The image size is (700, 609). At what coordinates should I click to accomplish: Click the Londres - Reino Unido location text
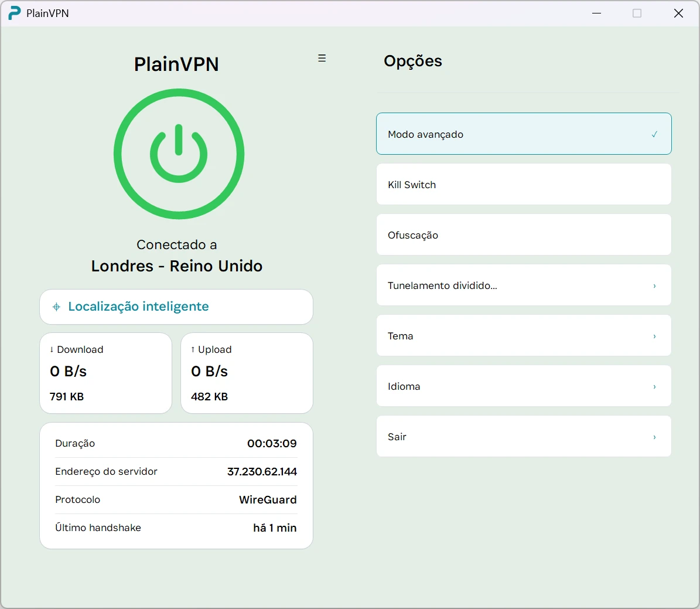tap(177, 266)
